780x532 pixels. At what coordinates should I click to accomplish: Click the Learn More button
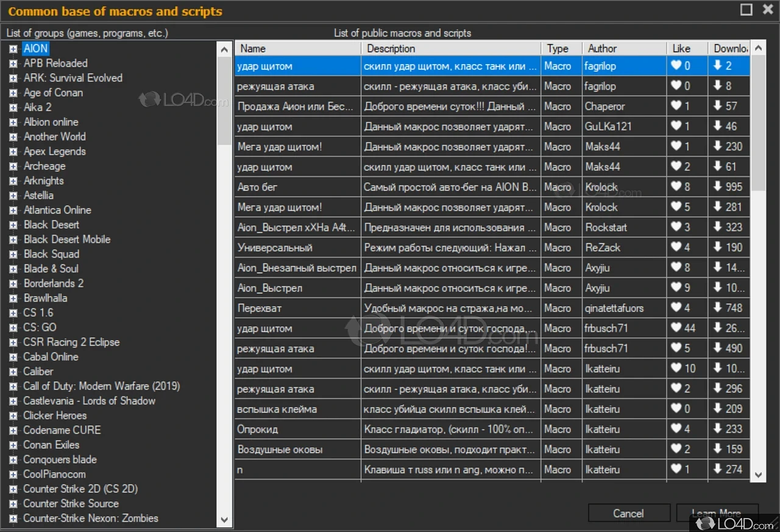pyautogui.click(x=717, y=513)
